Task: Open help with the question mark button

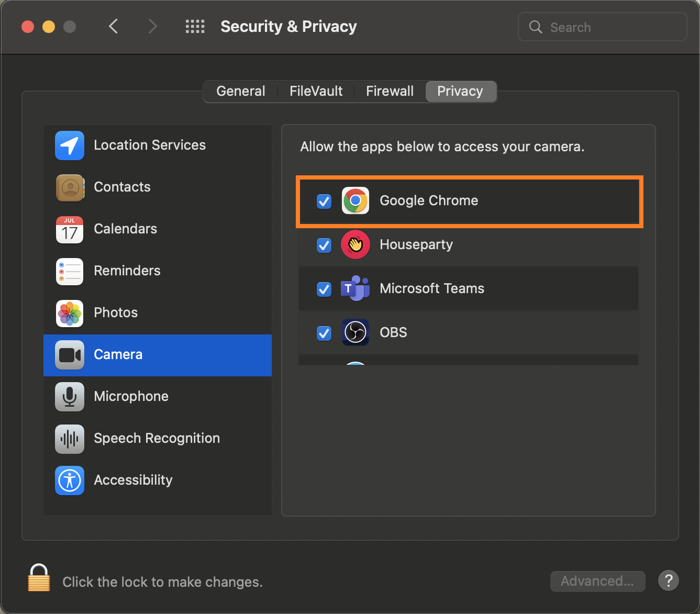Action: [669, 580]
